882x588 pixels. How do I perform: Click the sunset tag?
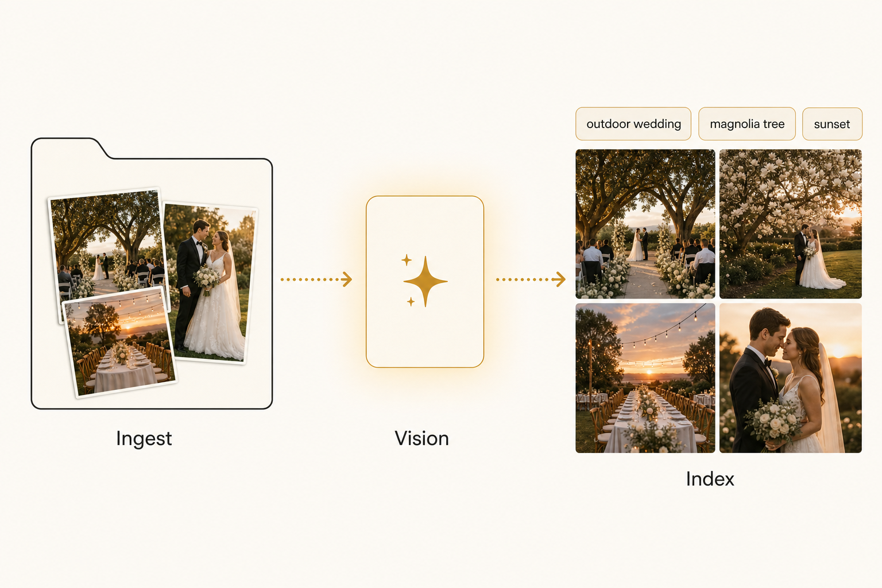click(832, 124)
